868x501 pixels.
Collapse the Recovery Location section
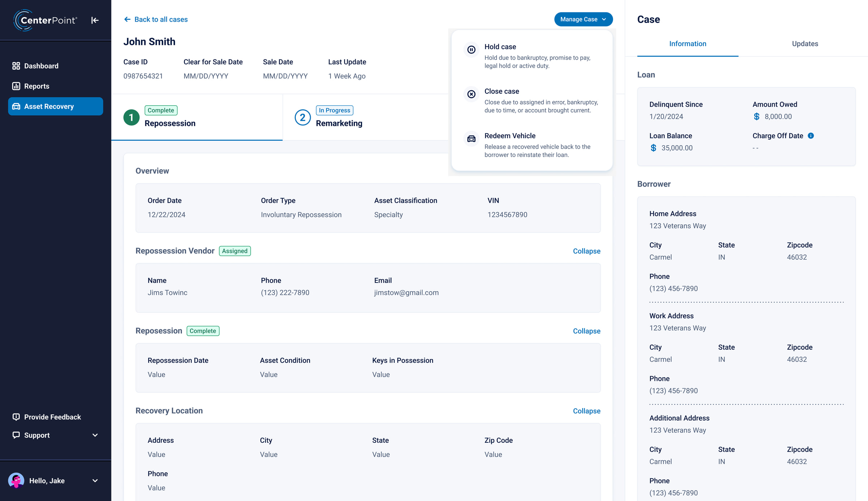[587, 411]
